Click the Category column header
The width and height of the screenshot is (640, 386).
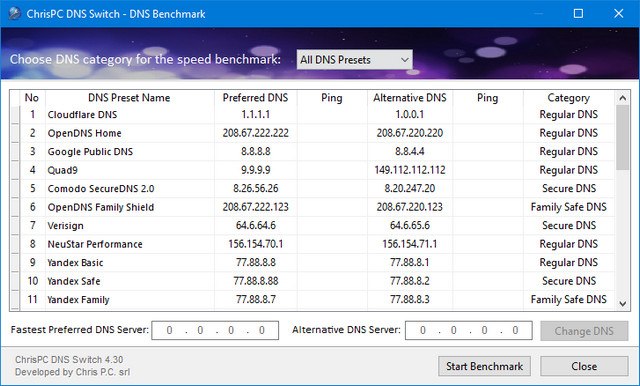pos(569,98)
